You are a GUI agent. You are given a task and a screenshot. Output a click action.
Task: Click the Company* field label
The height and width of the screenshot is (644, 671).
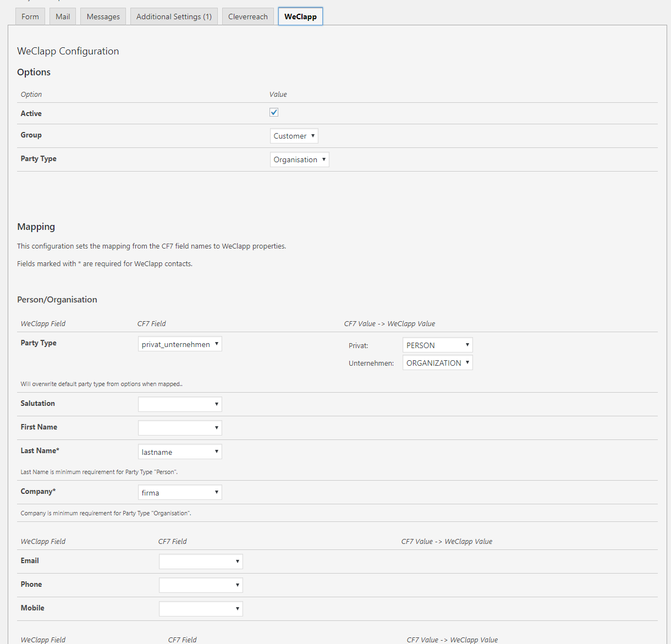pyautogui.click(x=38, y=491)
